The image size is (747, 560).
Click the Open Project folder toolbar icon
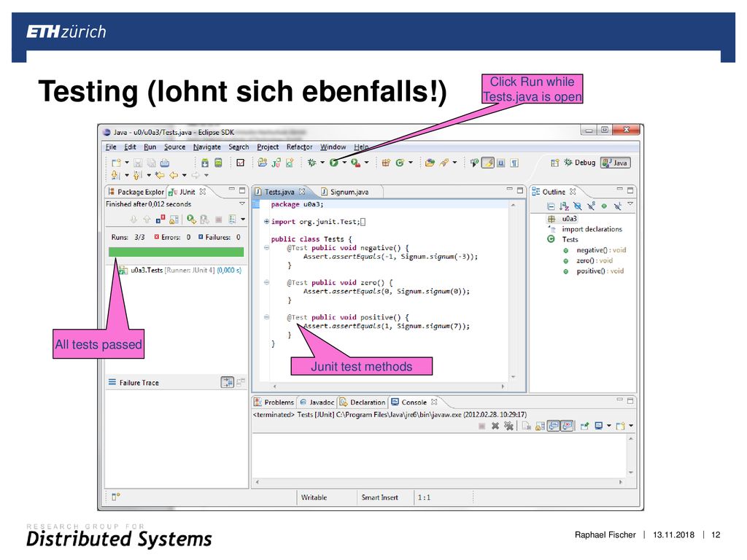click(262, 163)
